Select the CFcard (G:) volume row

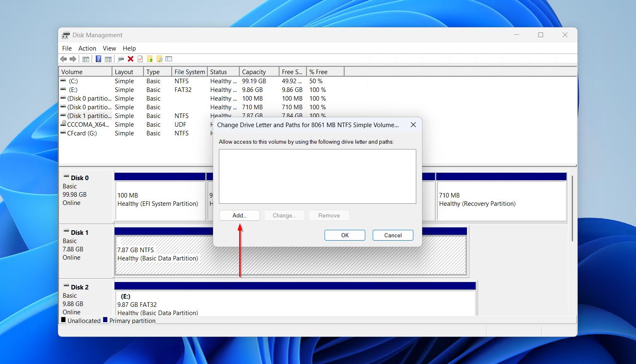83,133
